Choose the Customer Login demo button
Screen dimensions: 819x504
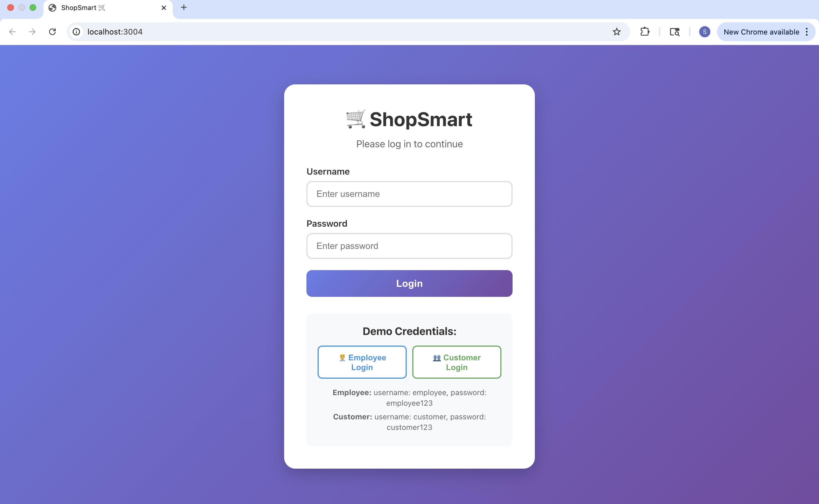coord(457,362)
